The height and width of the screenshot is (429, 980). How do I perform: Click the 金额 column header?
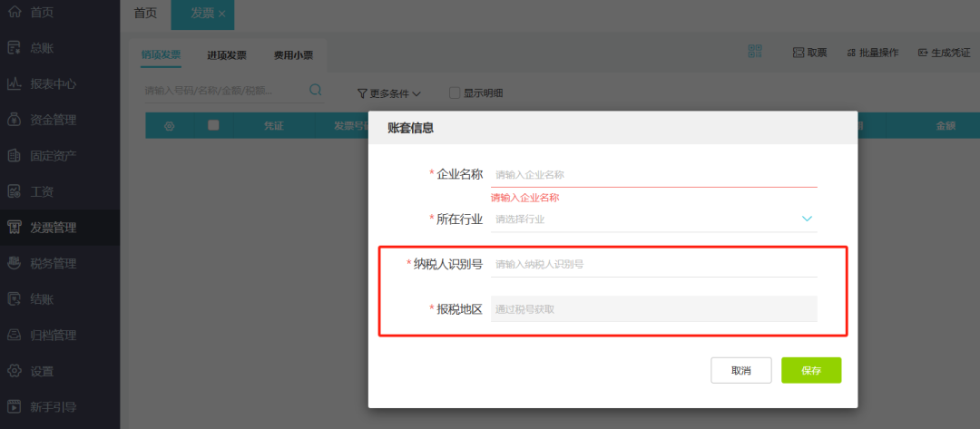[x=946, y=125]
